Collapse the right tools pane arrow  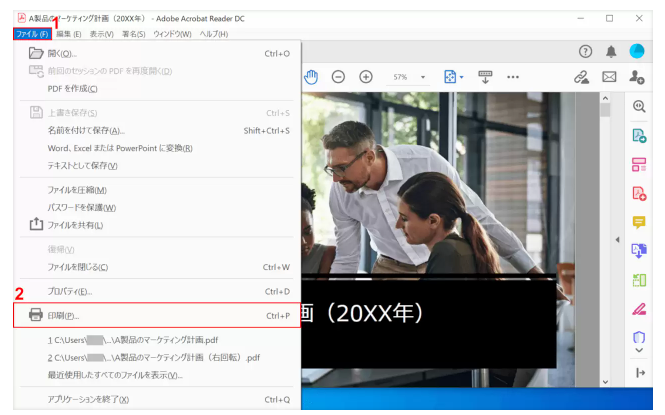[617, 240]
